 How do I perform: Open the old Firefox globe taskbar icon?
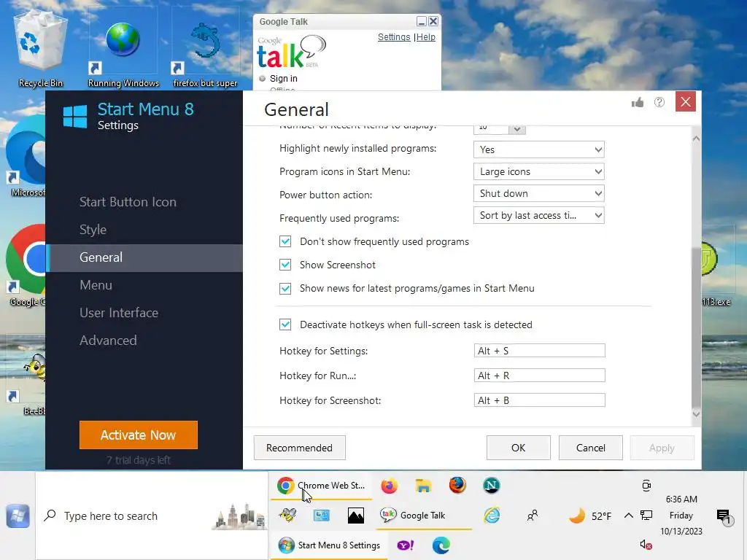pos(457,486)
